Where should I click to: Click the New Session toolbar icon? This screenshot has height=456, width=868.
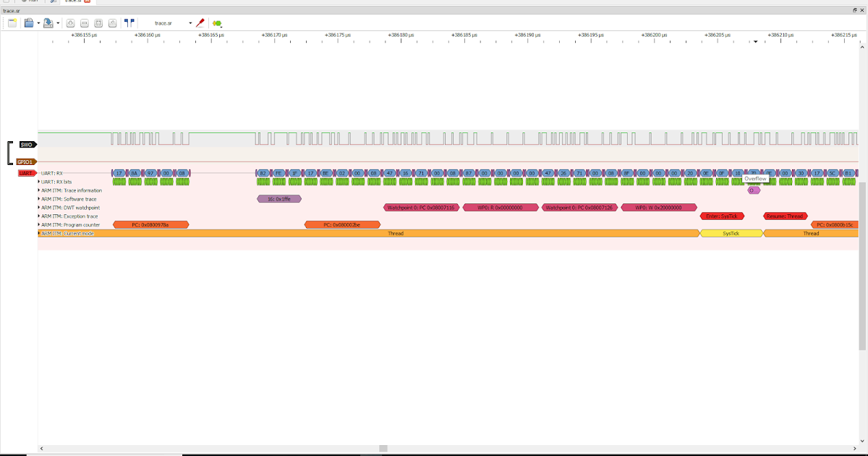pos(12,23)
